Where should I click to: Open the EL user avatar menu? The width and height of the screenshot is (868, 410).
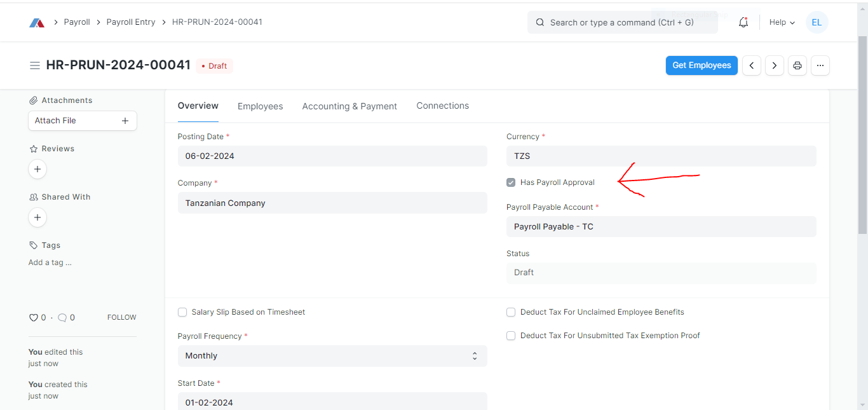point(817,22)
